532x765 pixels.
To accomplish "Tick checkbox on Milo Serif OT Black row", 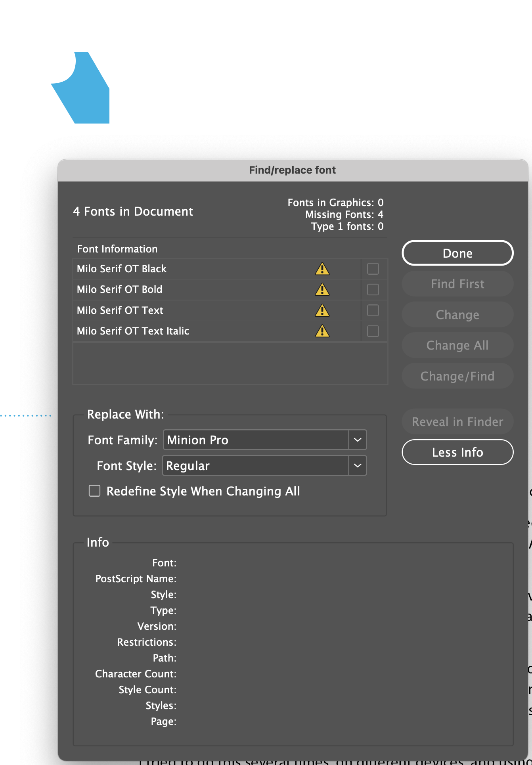I will [x=373, y=269].
